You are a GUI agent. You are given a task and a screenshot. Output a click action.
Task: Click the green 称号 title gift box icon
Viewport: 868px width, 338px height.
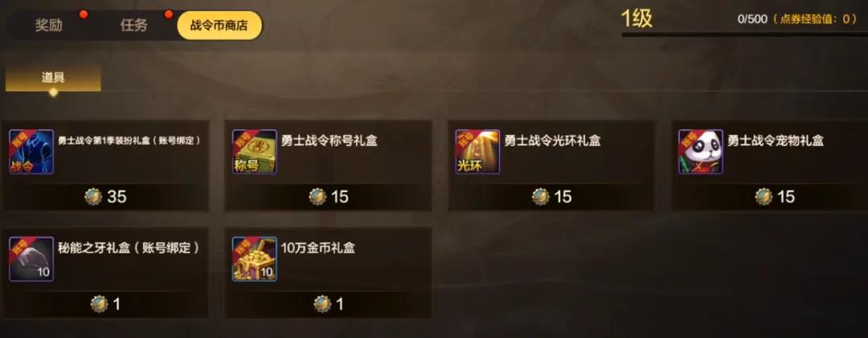tap(254, 152)
